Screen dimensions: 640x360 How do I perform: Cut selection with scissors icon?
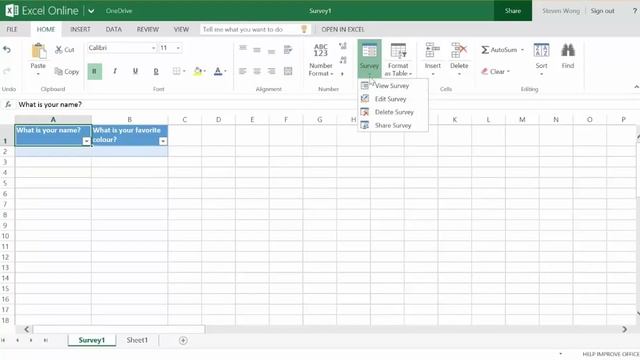click(65, 50)
